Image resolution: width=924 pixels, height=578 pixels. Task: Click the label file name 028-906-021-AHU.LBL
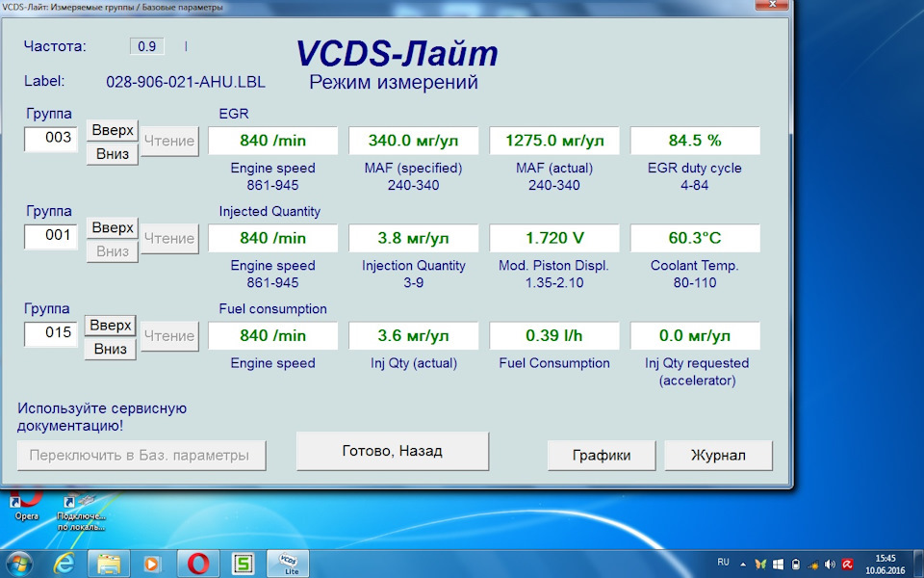point(186,82)
